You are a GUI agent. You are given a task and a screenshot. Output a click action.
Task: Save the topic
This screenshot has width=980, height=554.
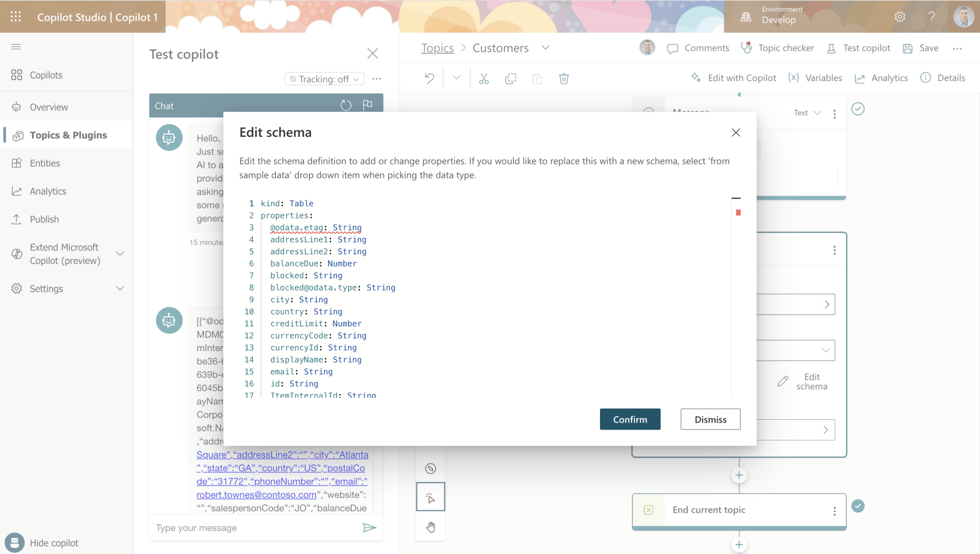(x=921, y=48)
